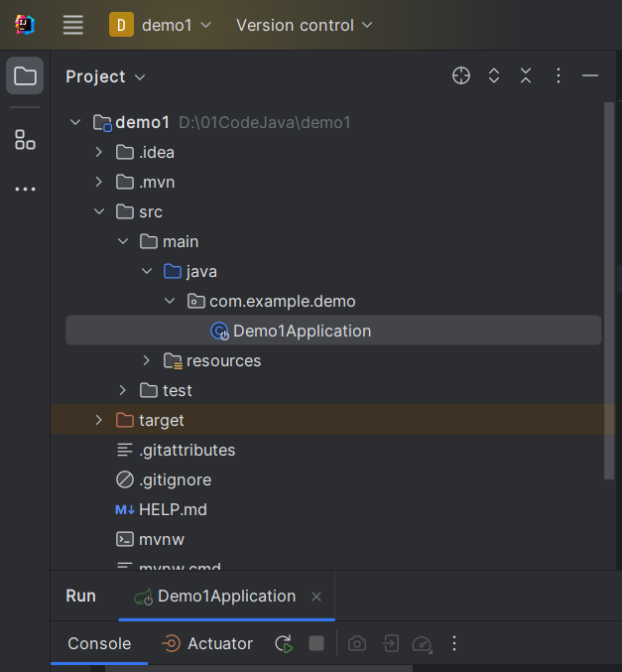This screenshot has height=672, width=622.
Task: Select the src folder row
Action: (333, 211)
